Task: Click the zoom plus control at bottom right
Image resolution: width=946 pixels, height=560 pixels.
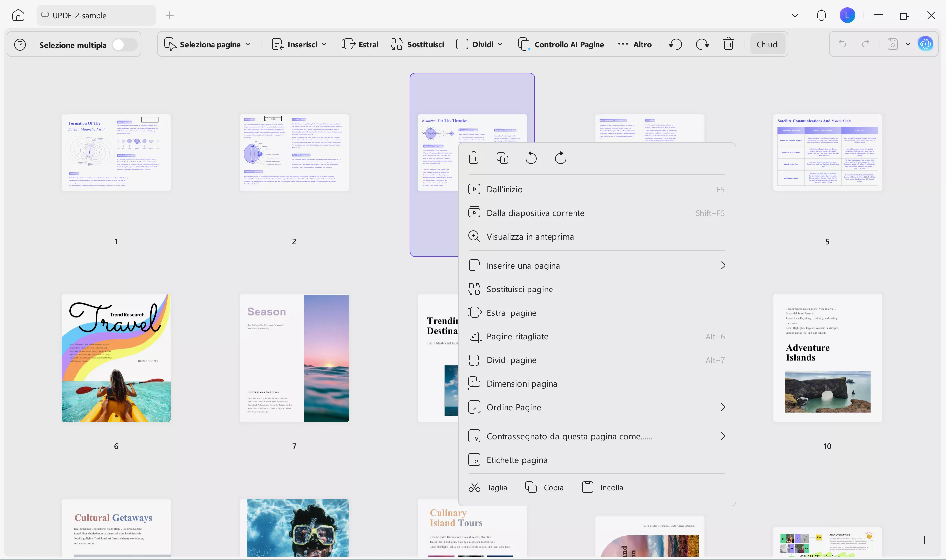Action: [x=924, y=540]
